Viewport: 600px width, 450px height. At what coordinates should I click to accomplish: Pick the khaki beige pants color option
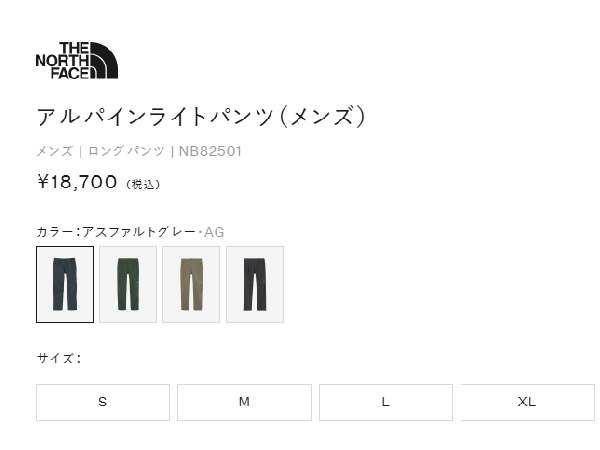click(191, 284)
